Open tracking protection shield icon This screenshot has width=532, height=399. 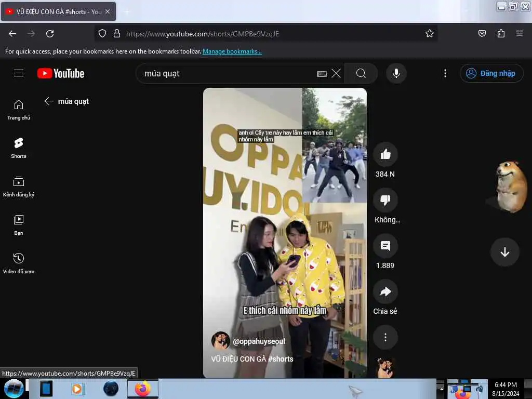102,33
